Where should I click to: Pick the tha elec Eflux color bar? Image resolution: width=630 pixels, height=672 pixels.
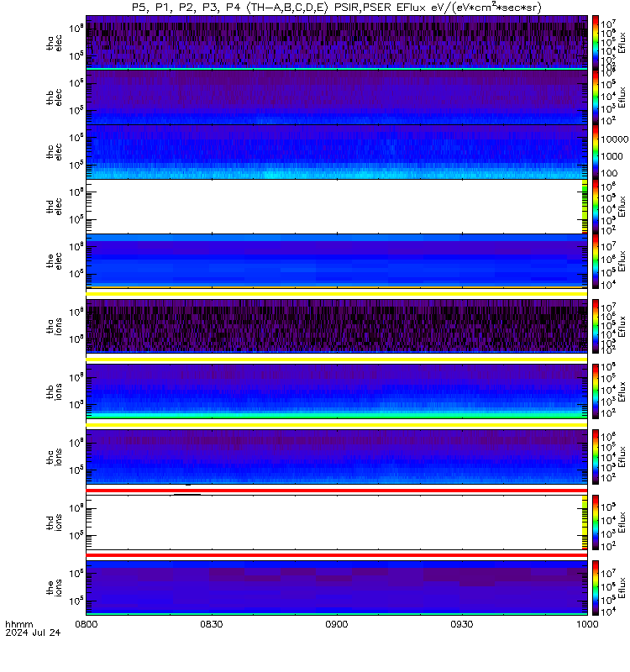596,43
